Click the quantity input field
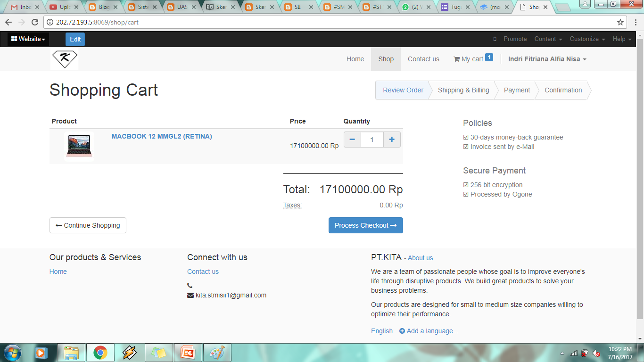Screen dimensions: 644x362 tap(372, 140)
